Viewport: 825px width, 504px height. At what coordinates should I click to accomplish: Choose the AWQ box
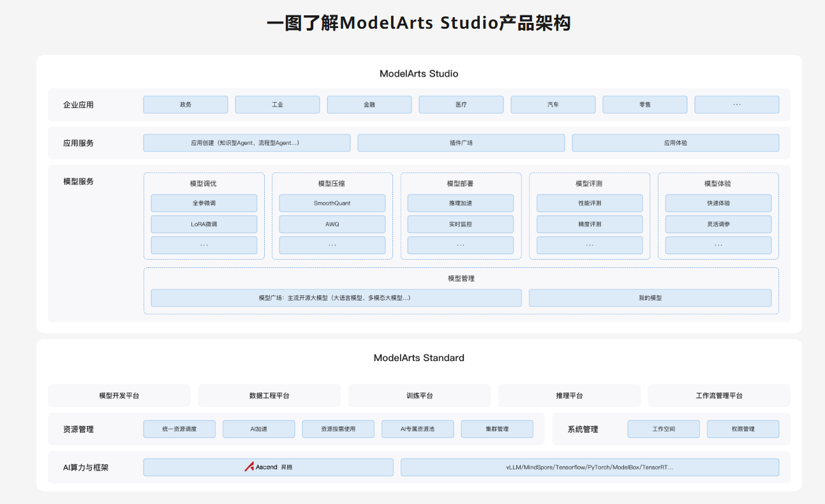pos(332,225)
